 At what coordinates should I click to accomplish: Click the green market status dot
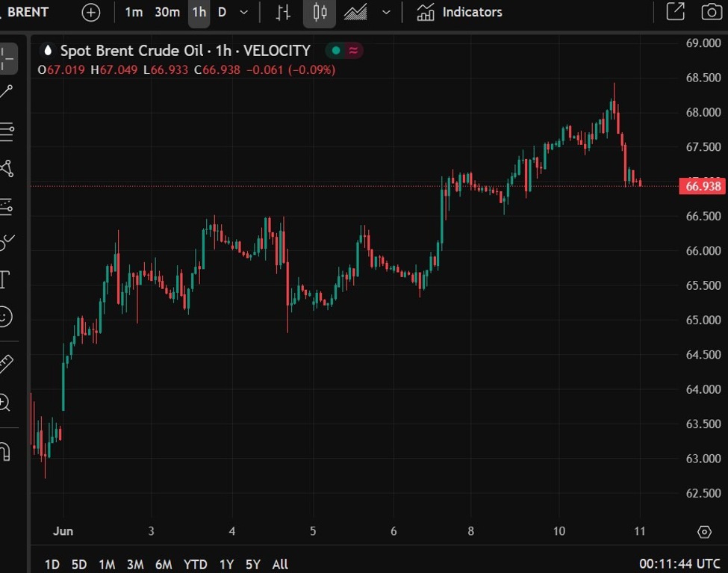[x=335, y=51]
